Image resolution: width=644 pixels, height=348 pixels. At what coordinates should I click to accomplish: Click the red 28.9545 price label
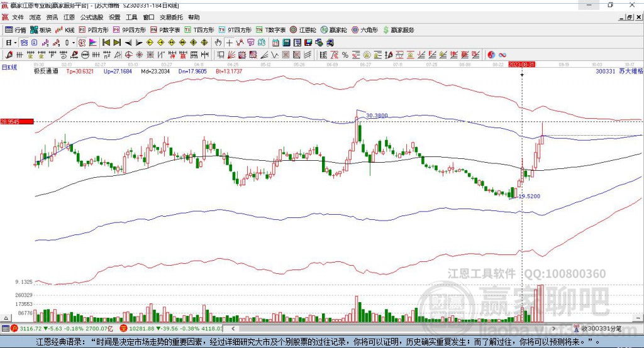click(16, 121)
